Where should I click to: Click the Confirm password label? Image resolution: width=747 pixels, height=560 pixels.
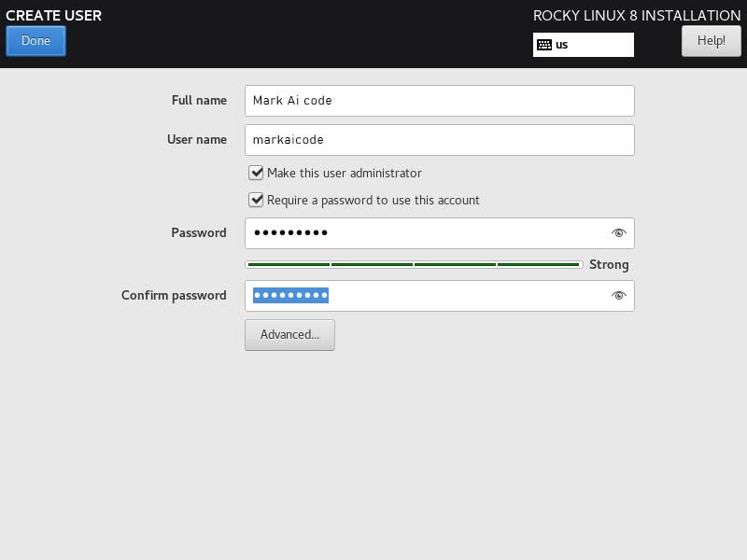coord(174,296)
